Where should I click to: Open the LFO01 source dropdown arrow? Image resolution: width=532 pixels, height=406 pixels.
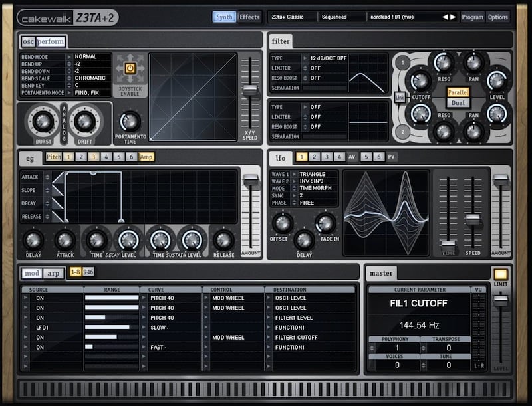click(x=25, y=328)
